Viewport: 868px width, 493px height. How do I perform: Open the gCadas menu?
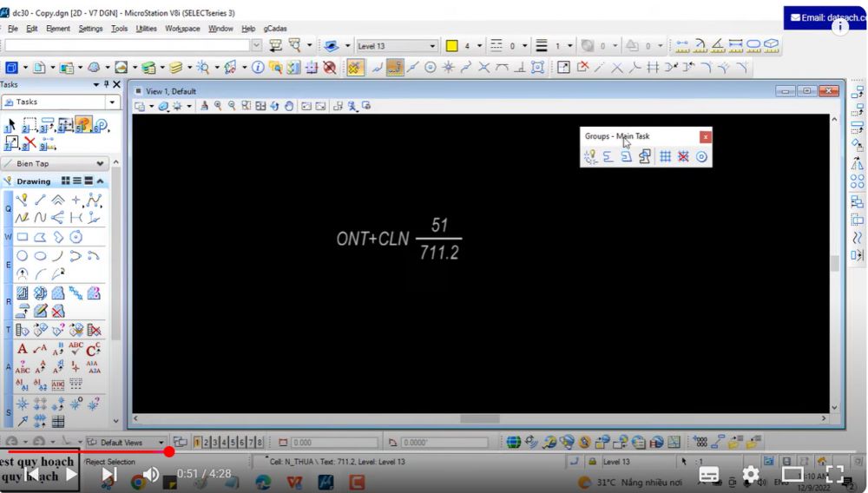tap(275, 29)
